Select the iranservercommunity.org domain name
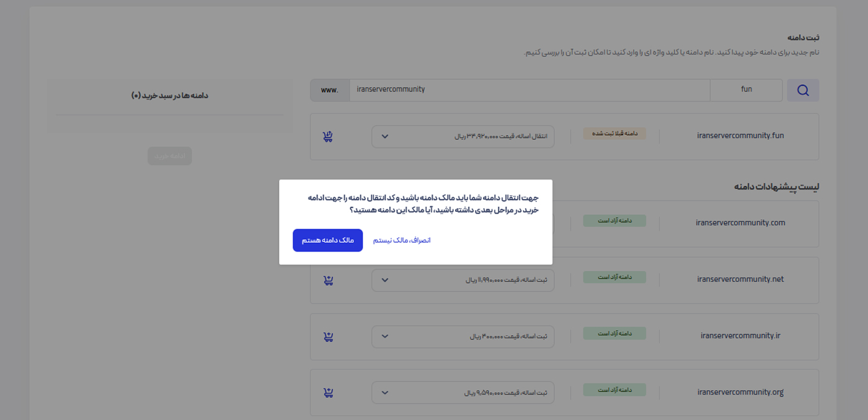 pos(740,392)
